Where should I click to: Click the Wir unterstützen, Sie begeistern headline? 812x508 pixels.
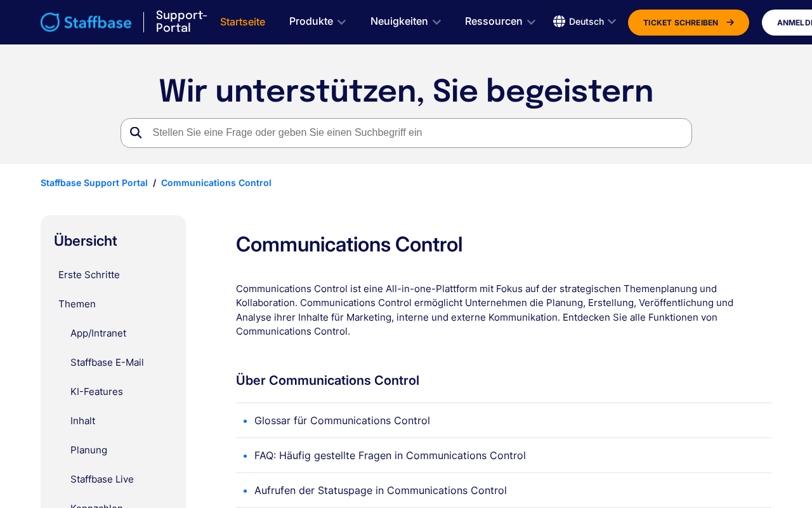406,91
